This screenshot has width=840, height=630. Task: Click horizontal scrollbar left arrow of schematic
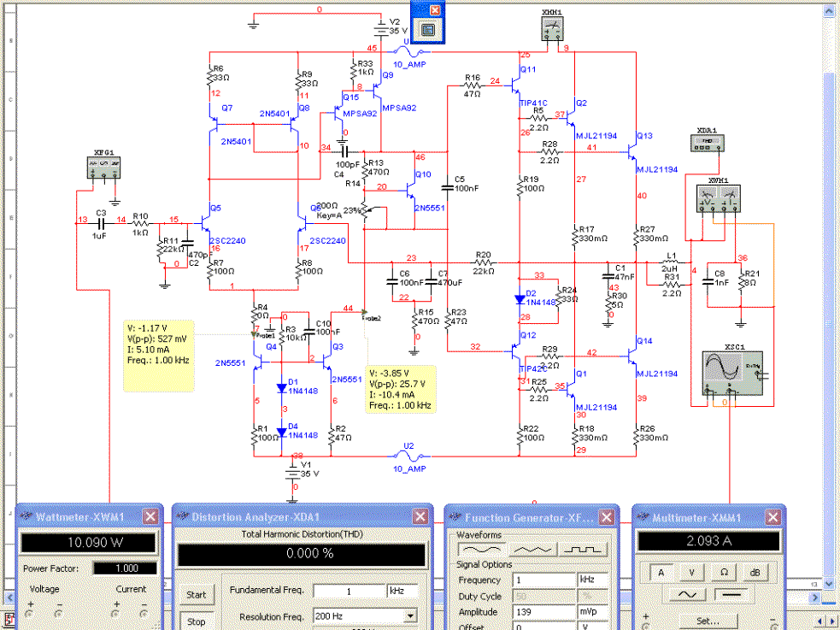(x=10, y=597)
